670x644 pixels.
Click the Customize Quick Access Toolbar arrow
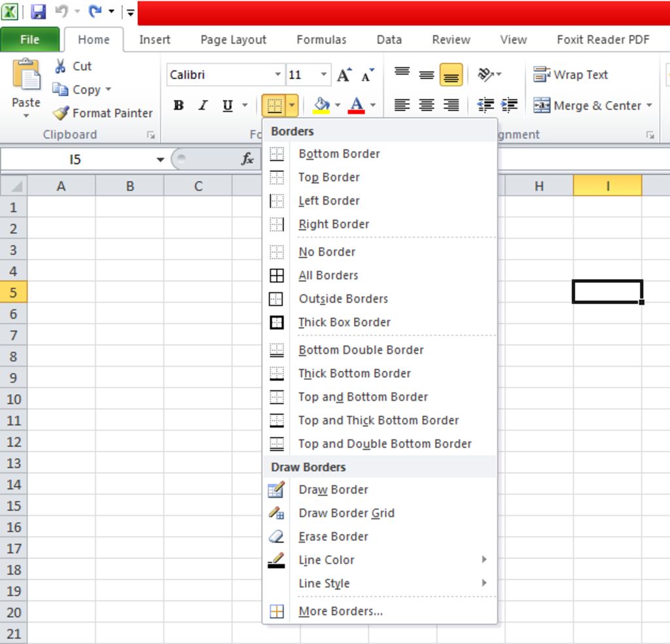click(130, 12)
